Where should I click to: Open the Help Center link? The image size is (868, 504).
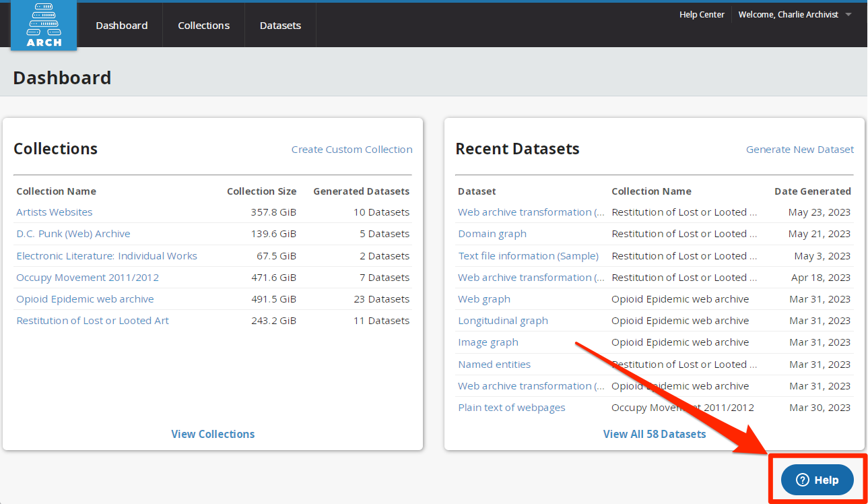702,14
